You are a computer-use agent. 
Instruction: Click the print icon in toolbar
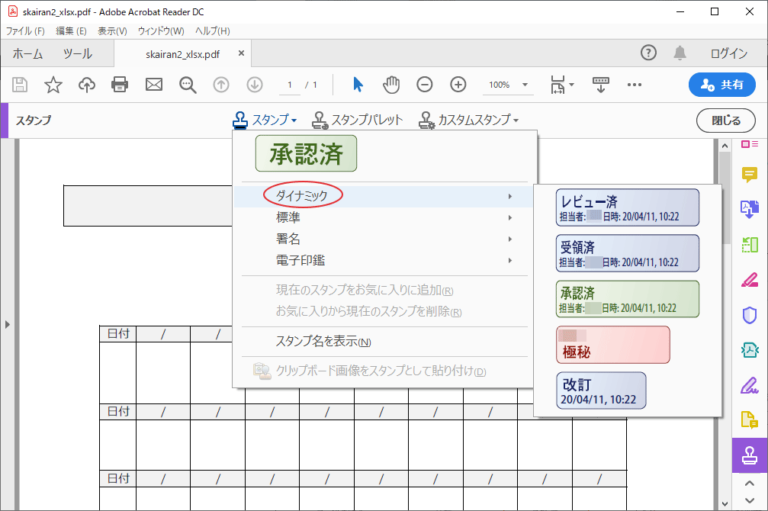pyautogui.click(x=120, y=85)
